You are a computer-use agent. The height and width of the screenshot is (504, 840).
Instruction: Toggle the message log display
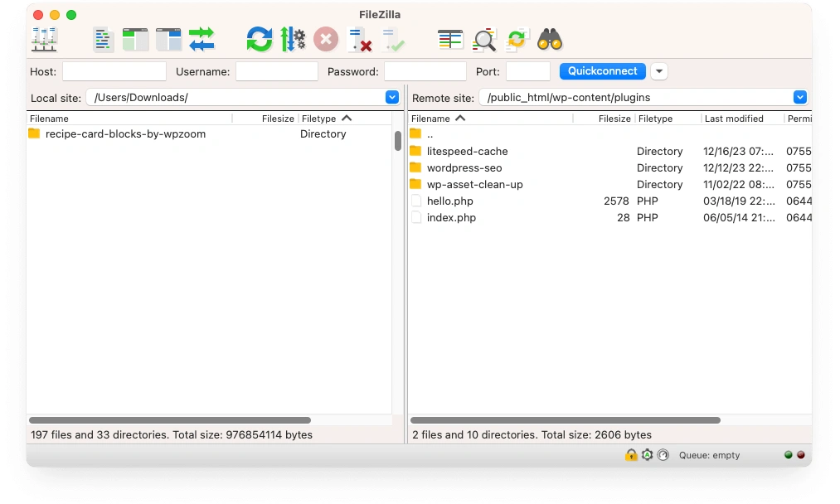coord(103,39)
